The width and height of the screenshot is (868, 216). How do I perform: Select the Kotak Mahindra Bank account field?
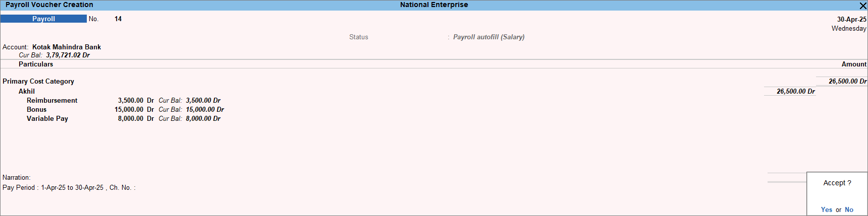(66, 47)
